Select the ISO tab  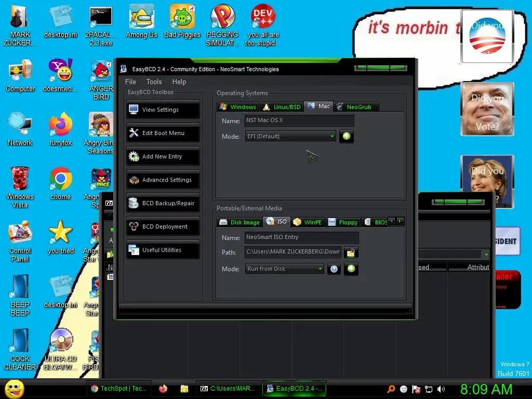click(277, 221)
